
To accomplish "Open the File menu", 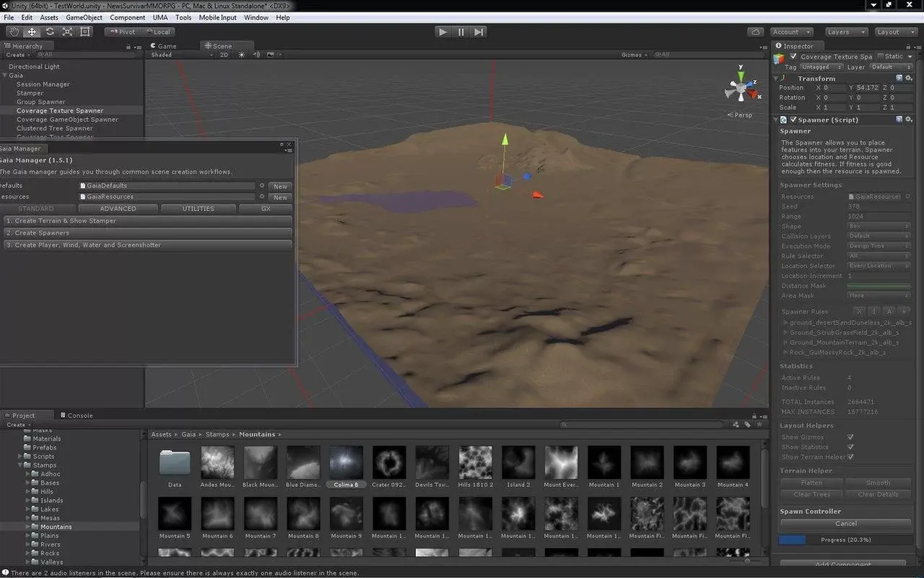I will (x=9, y=17).
